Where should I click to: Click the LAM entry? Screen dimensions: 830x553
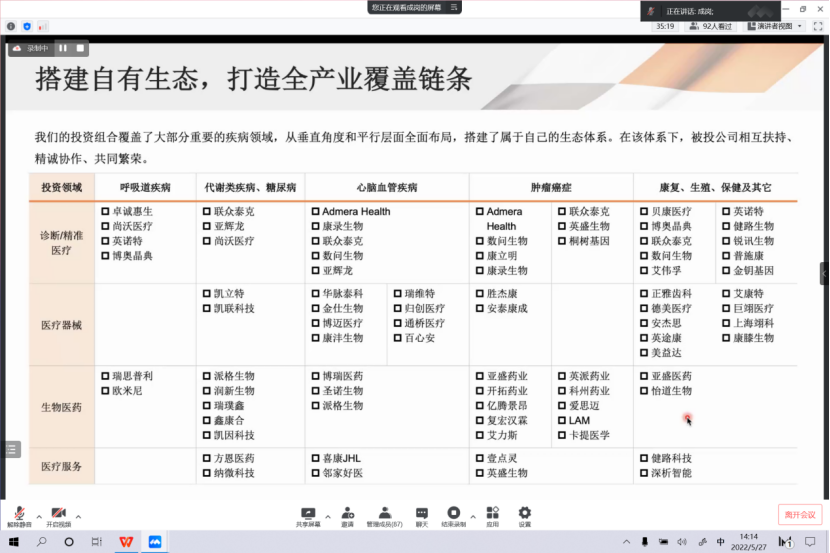pyautogui.click(x=579, y=420)
